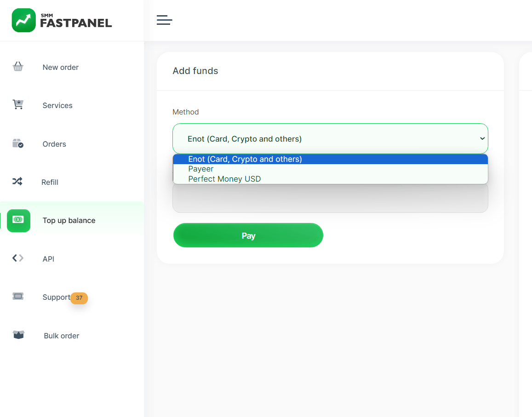Click the orange 37 notification badge

tap(79, 298)
